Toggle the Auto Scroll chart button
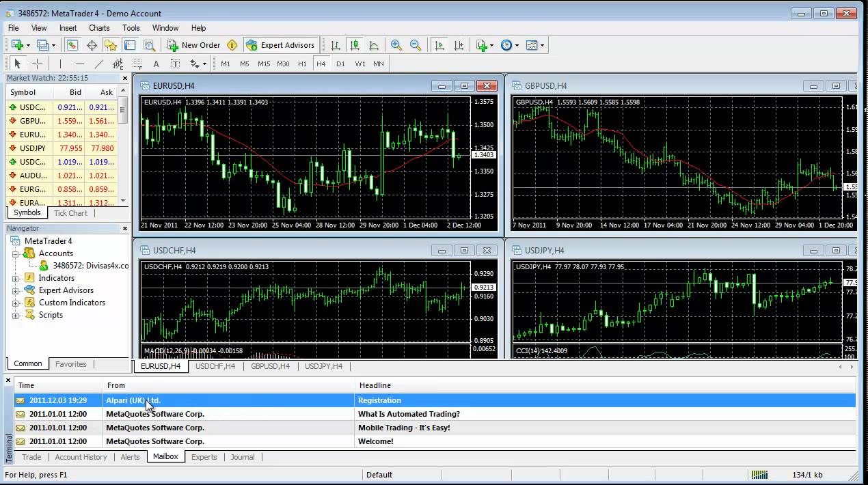Screen dimensions: 868x485 [x=439, y=45]
